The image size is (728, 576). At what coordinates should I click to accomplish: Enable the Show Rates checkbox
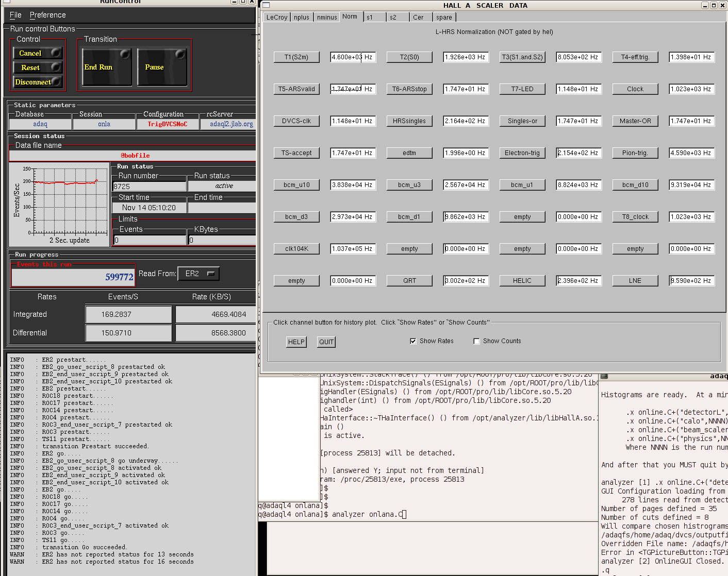[413, 341]
